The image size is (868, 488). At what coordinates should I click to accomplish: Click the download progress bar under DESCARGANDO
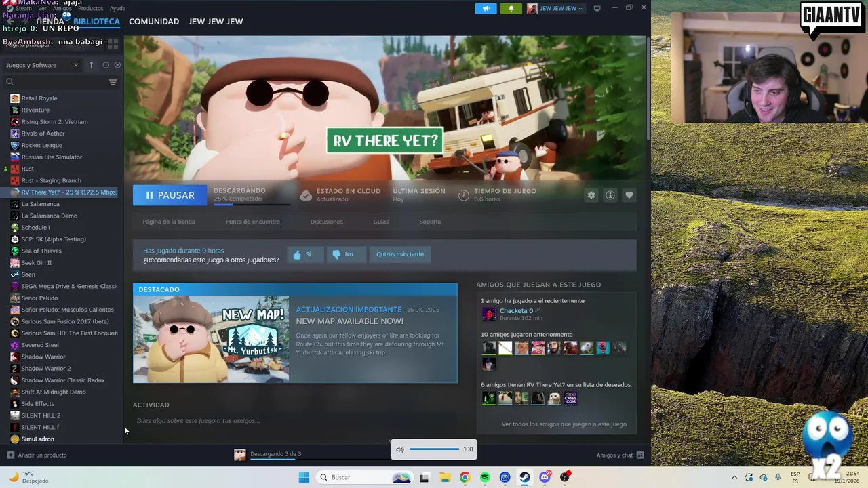(252, 204)
